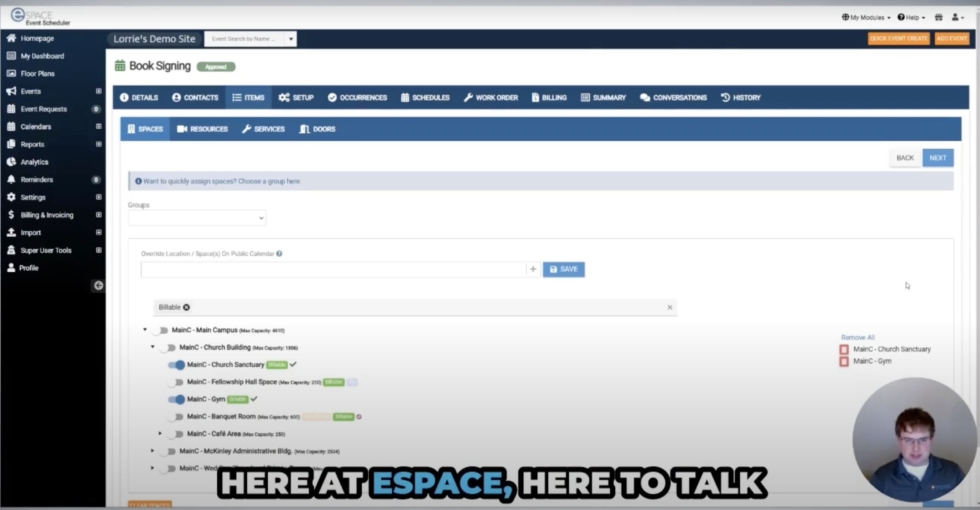Click the Import upload icon
This screenshot has width=980, height=510.
[11, 232]
